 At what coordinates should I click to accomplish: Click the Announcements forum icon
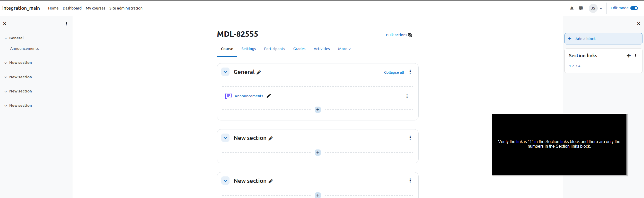click(228, 96)
